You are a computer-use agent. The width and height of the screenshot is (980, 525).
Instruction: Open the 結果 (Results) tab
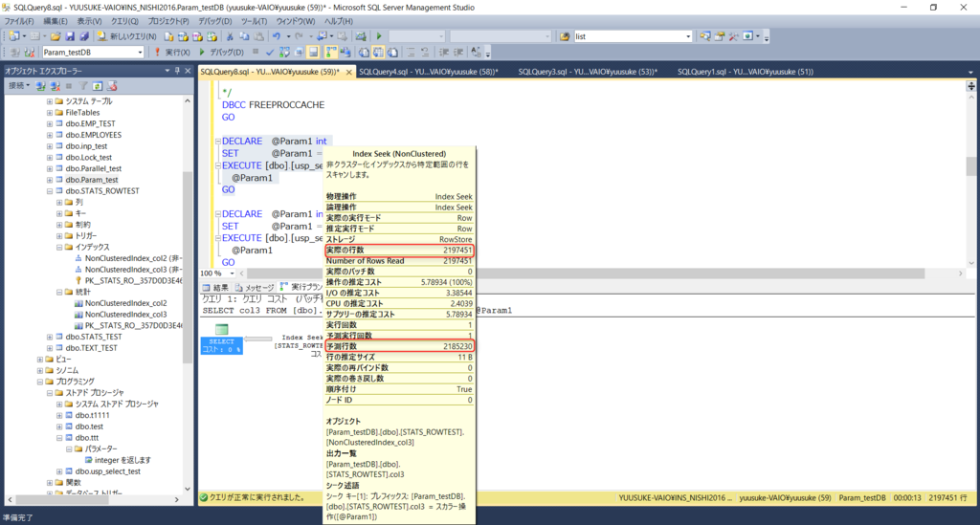pos(215,287)
